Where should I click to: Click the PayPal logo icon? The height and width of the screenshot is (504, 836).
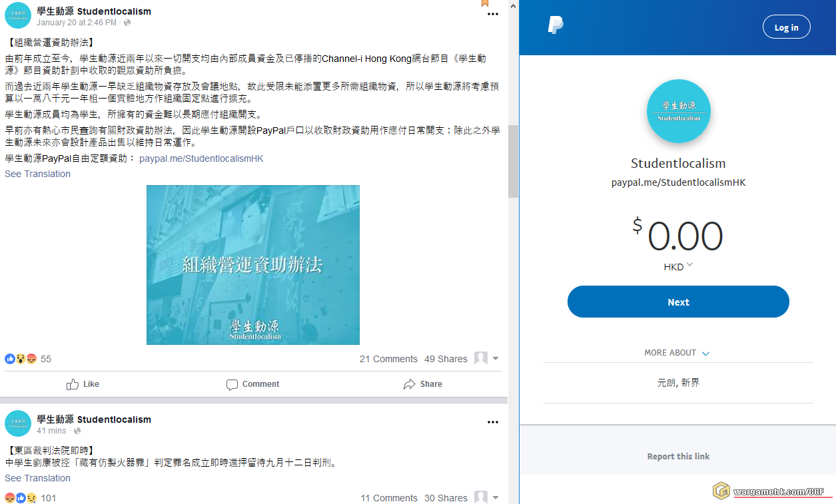pyautogui.click(x=556, y=26)
